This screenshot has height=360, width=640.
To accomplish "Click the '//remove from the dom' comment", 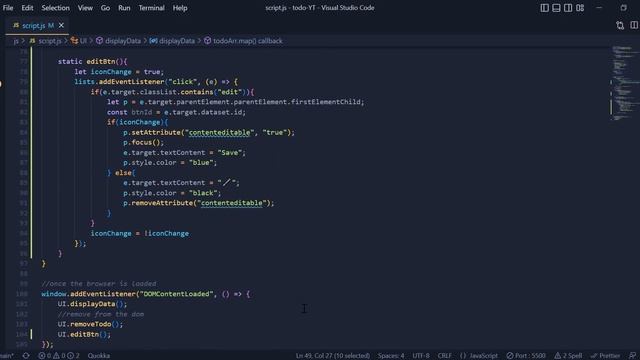I will [x=100, y=314].
